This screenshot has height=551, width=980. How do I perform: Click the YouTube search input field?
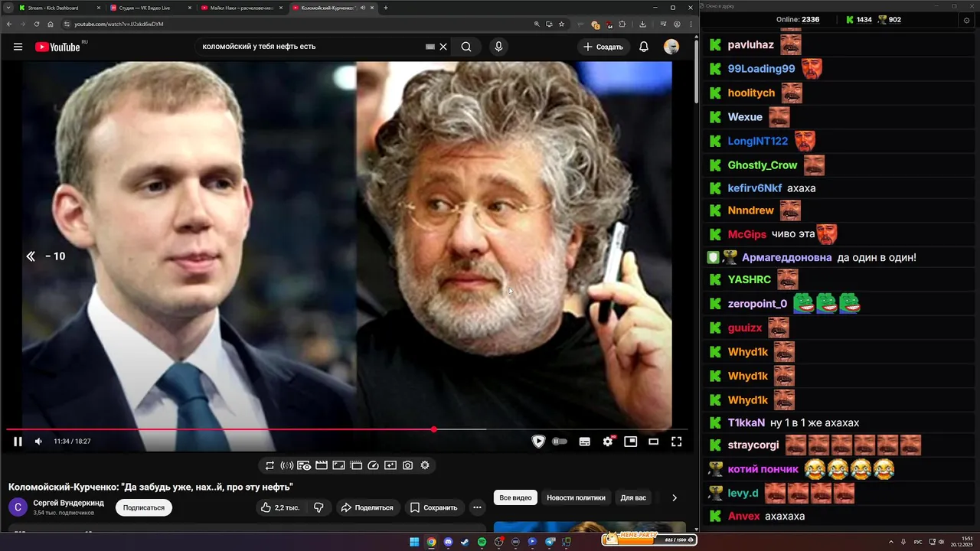(310, 47)
